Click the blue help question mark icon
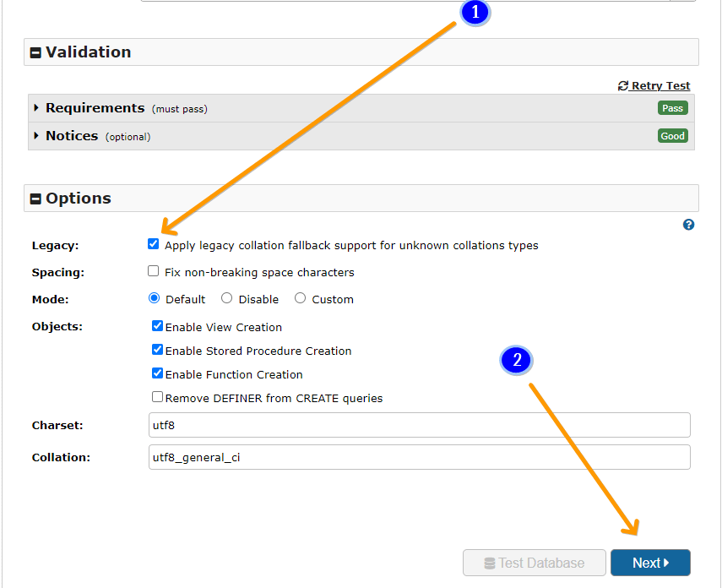 click(688, 225)
